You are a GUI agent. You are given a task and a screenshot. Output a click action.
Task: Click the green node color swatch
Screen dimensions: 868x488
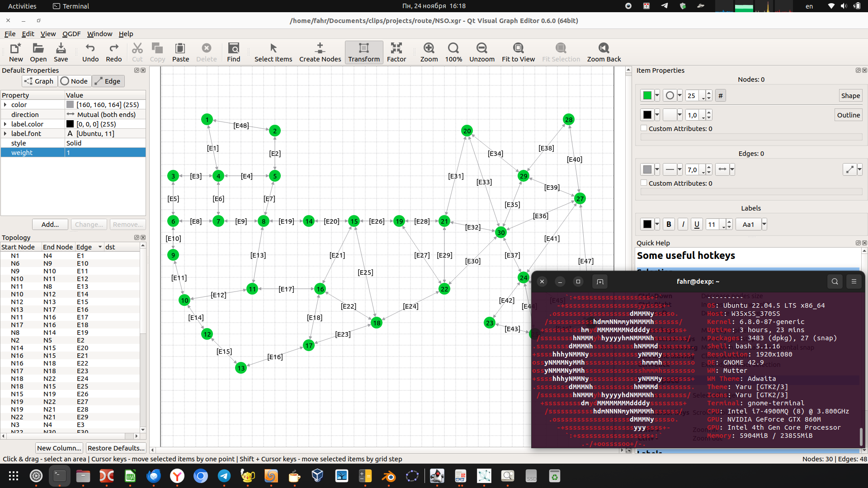click(647, 95)
